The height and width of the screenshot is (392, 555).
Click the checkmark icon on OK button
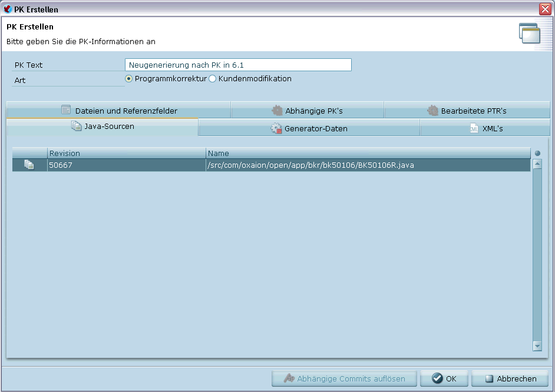(x=437, y=378)
